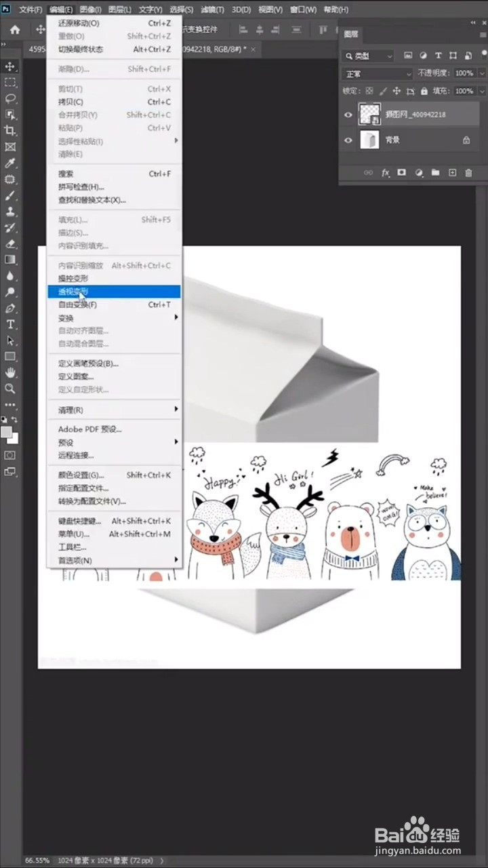This screenshot has width=488, height=868.
Task: Hide the 背景 layer eye icon
Action: coord(348,140)
